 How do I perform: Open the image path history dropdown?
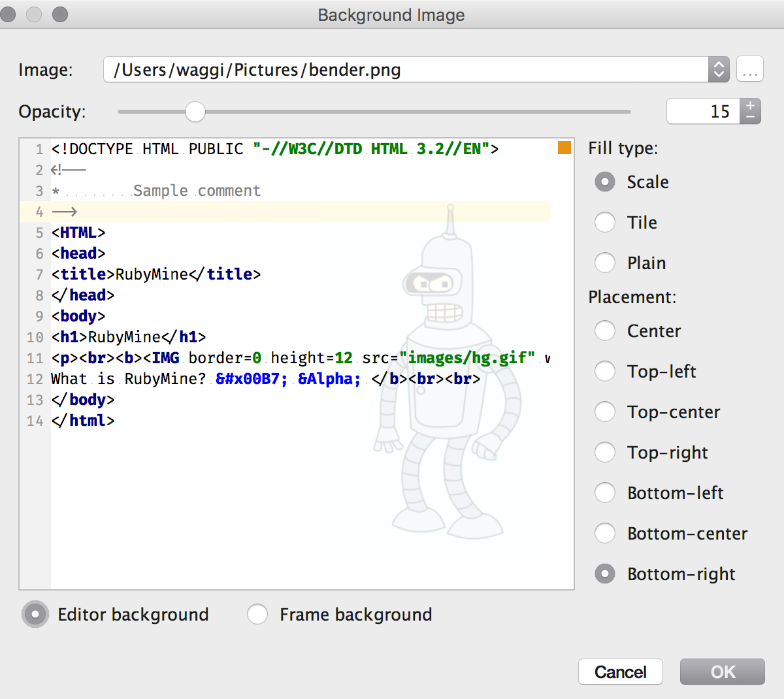(719, 69)
